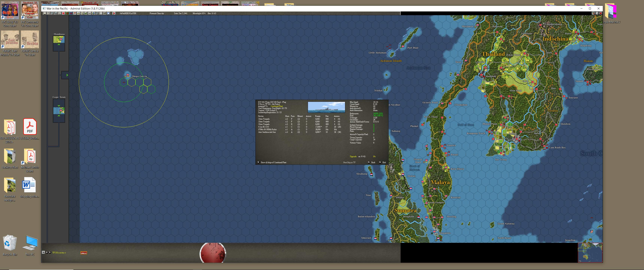
Task: Click the orange flag toolbar icon
Action: tap(75, 13)
